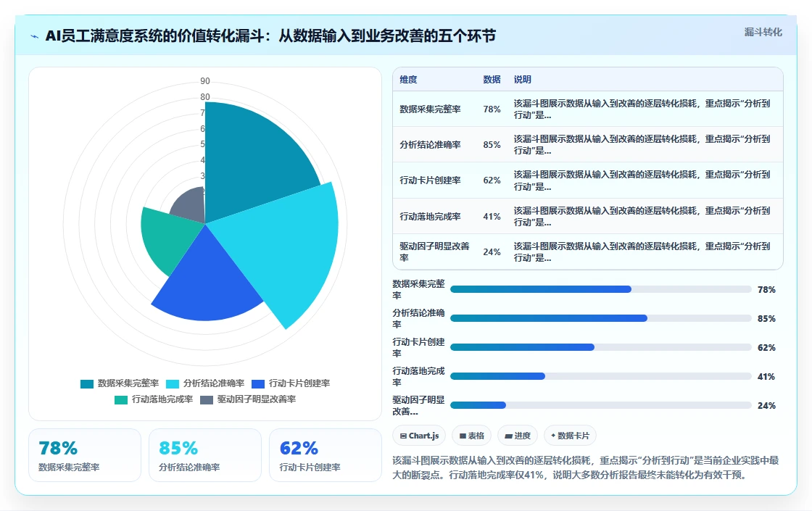Toggle 分析结论准确率 legend color box

[x=173, y=383]
